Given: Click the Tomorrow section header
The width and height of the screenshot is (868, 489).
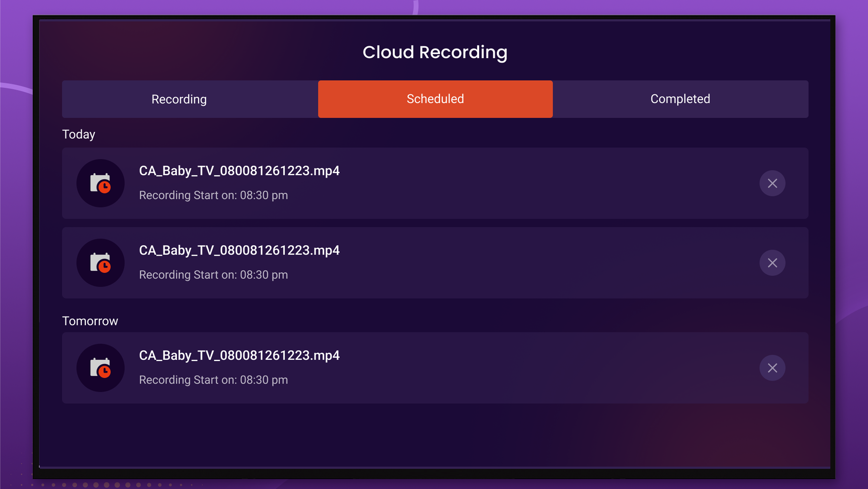Looking at the screenshot, I should point(90,321).
